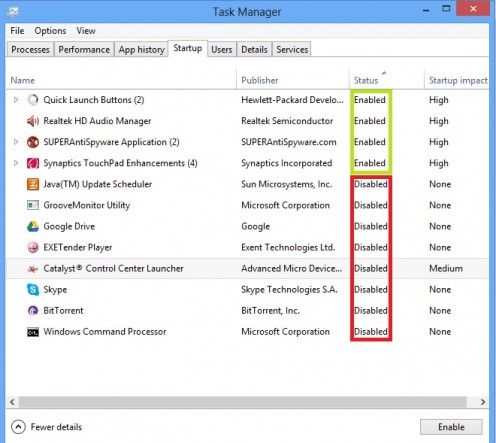Select the Java Update Scheduler icon
This screenshot has height=443, width=496.
[x=33, y=184]
